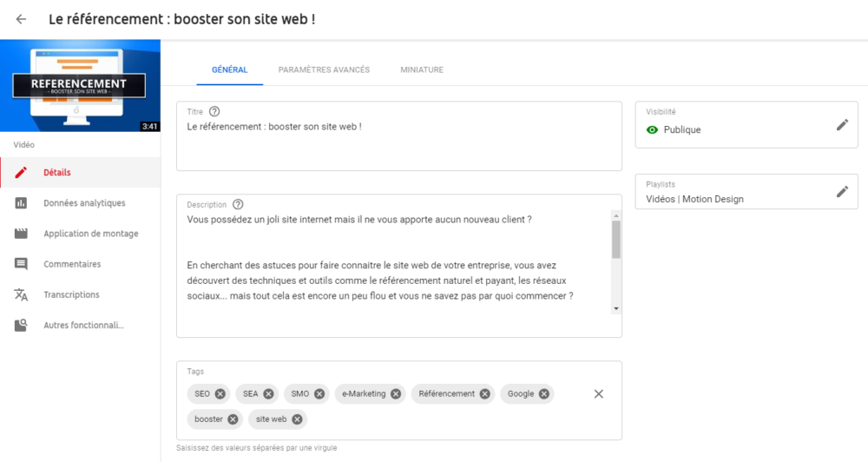868x462 pixels.
Task: Click the Référencement video thumbnail
Action: click(80, 86)
